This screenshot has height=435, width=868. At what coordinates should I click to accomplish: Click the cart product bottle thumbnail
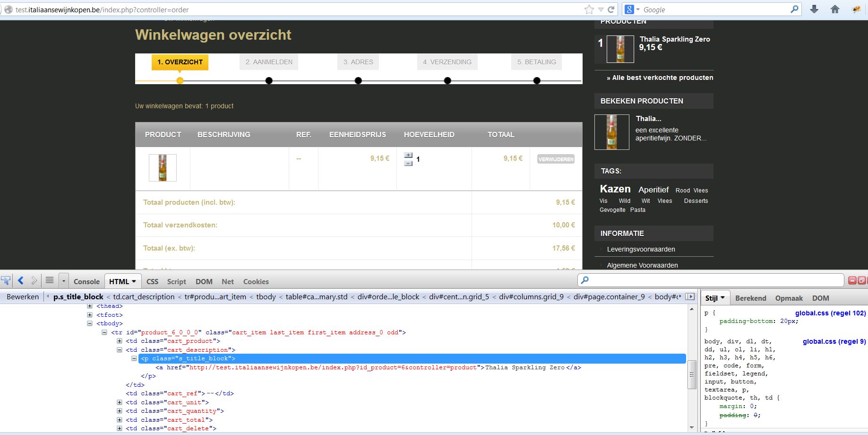point(163,168)
